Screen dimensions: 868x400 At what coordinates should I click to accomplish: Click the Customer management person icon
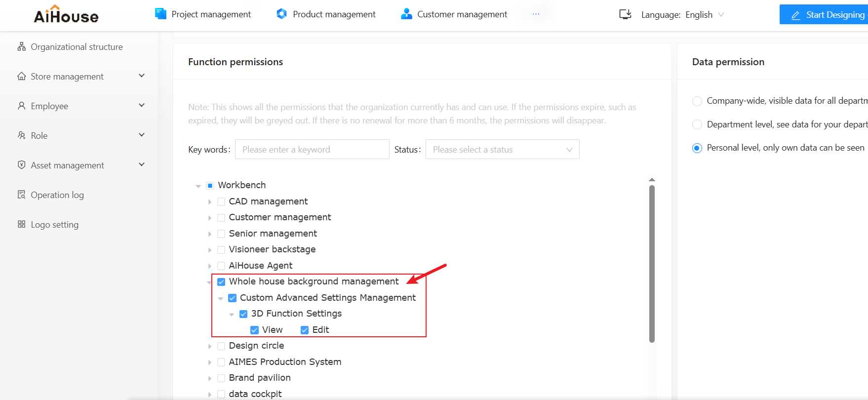[406, 14]
